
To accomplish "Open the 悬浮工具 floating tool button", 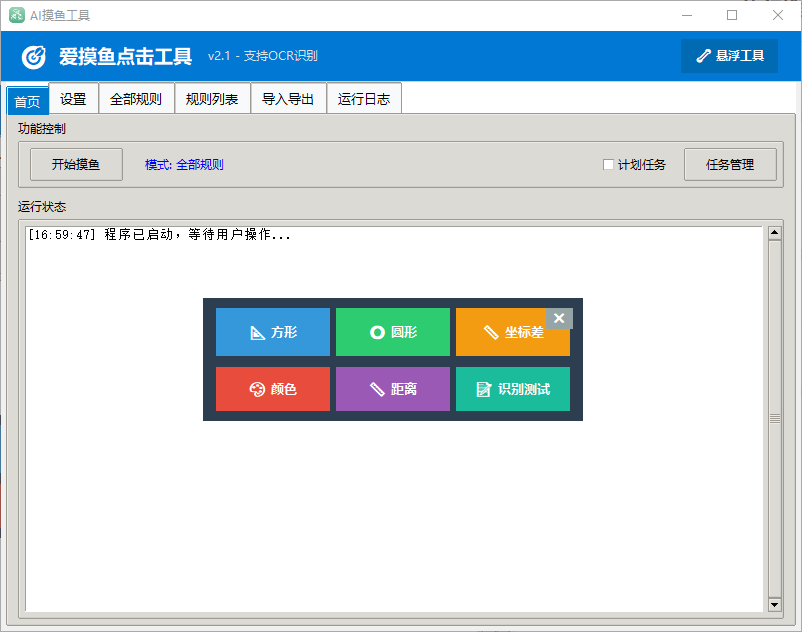I will click(729, 56).
